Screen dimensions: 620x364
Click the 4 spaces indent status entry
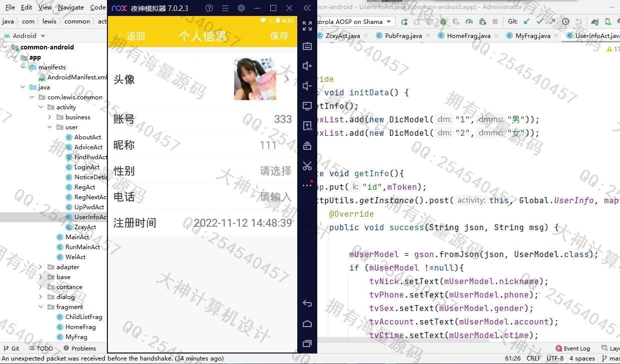pyautogui.click(x=582, y=358)
